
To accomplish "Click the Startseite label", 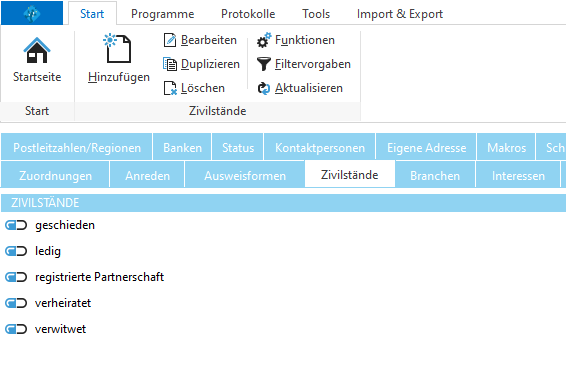I will click(37, 77).
